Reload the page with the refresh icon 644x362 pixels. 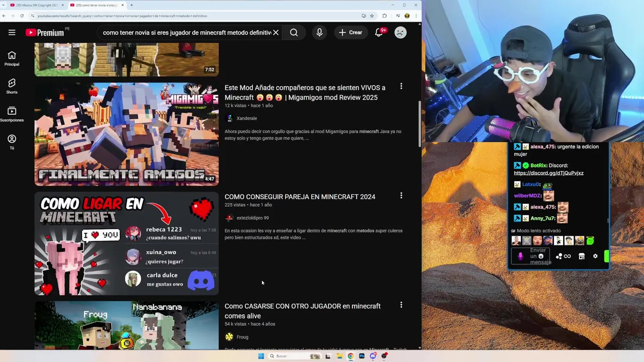pyautogui.click(x=22, y=16)
